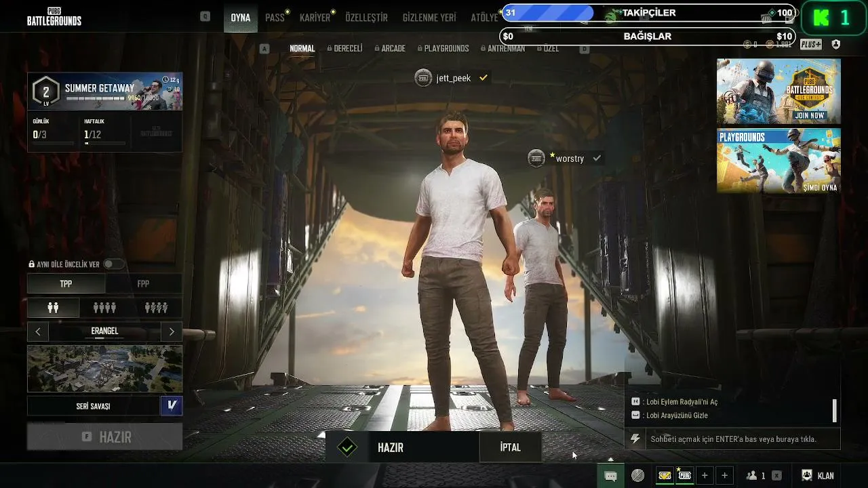Open the Klan button label
This screenshot has width=868, height=488.
coord(825,476)
